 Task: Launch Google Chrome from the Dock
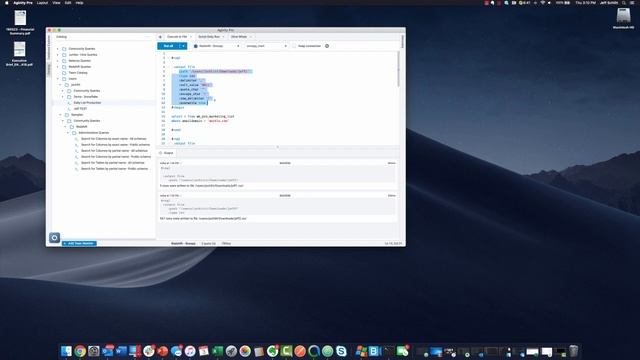(80, 351)
